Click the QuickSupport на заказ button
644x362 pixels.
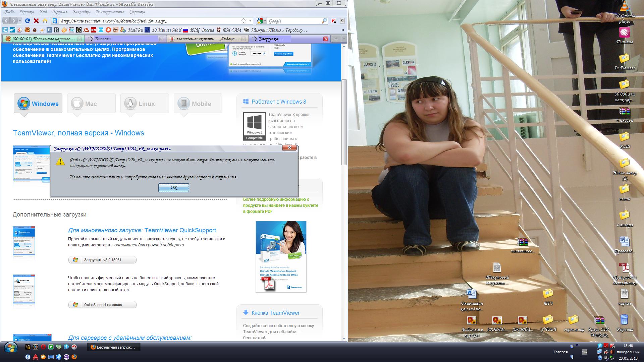point(102,305)
